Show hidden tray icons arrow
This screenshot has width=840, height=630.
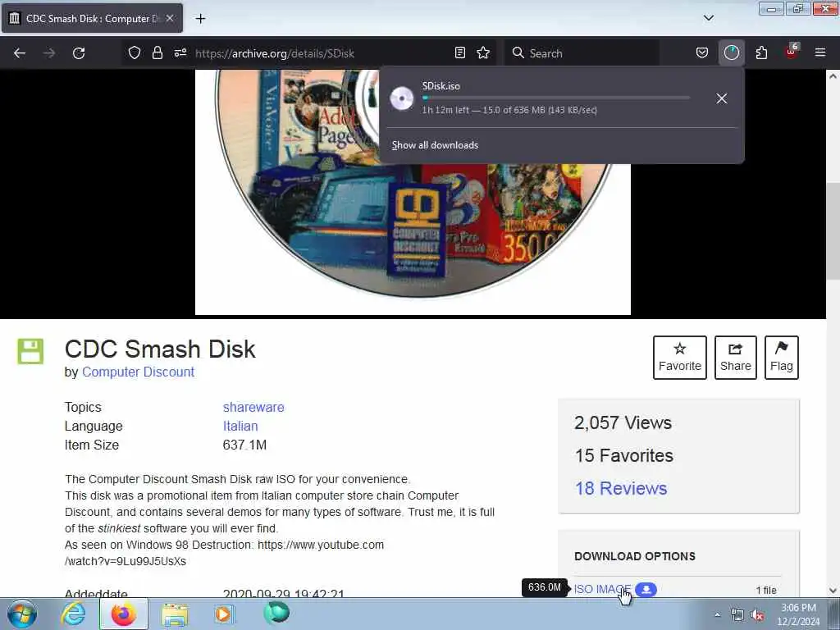(x=717, y=615)
